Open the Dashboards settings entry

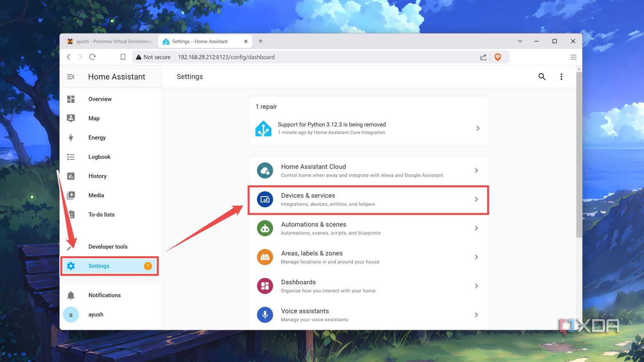click(x=369, y=286)
